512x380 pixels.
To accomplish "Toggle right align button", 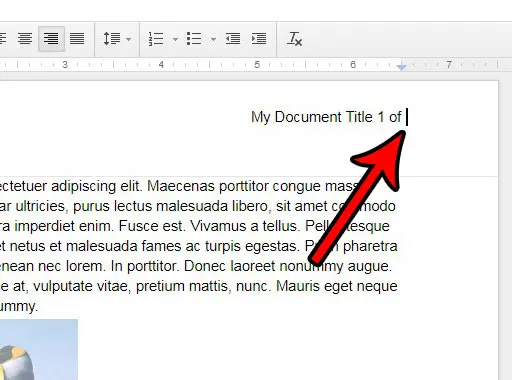I will pyautogui.click(x=51, y=39).
